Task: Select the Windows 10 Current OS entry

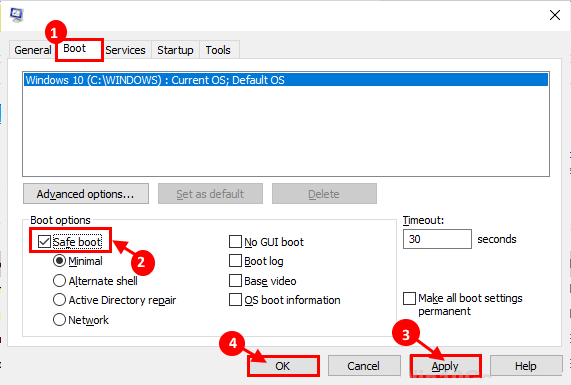Action: [x=286, y=80]
